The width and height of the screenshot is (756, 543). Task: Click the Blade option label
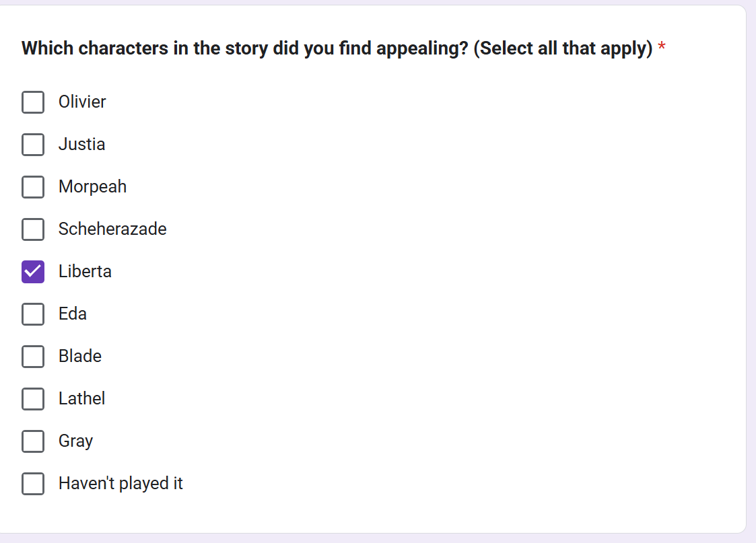point(80,356)
